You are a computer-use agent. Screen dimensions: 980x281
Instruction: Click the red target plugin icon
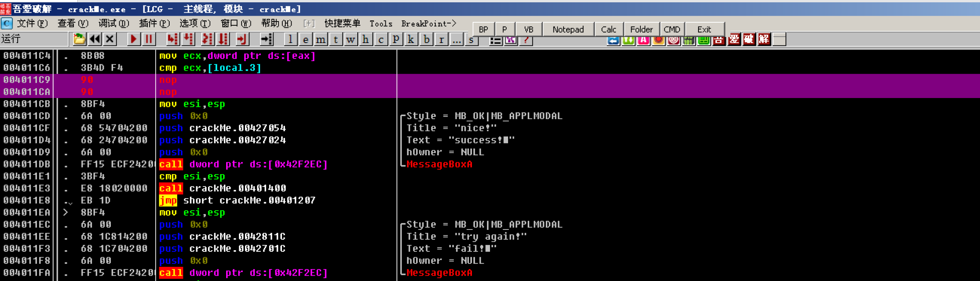click(673, 41)
